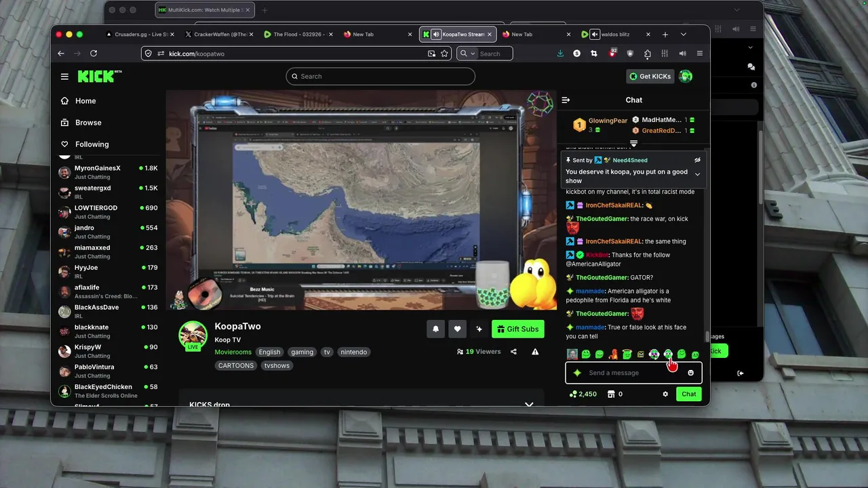List all tabs dropdown chevron
Viewport: 868px width, 488px height.
point(684,35)
